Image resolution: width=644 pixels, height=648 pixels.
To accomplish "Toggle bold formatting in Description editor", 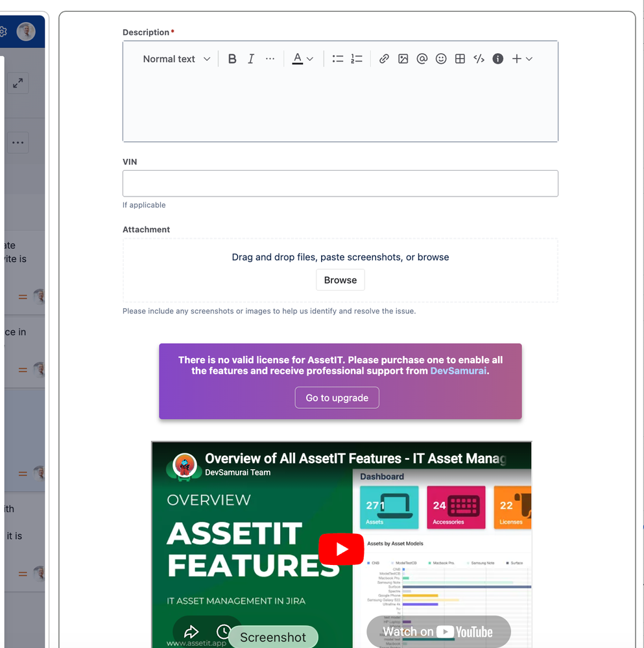I will pos(232,58).
